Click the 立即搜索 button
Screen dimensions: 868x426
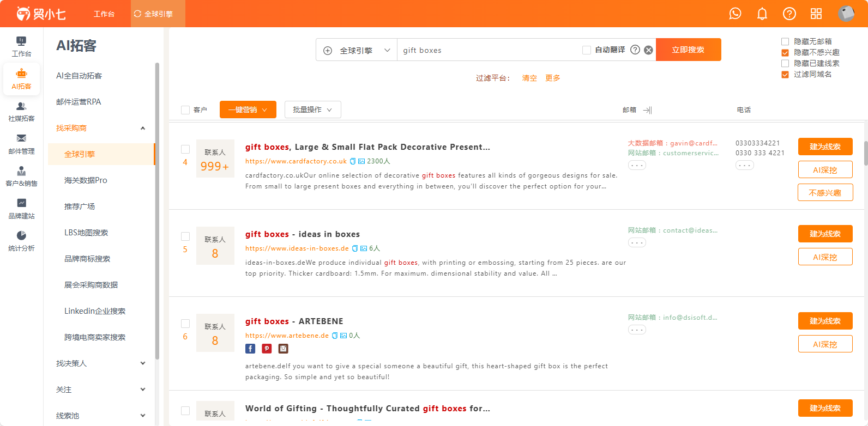[689, 50]
